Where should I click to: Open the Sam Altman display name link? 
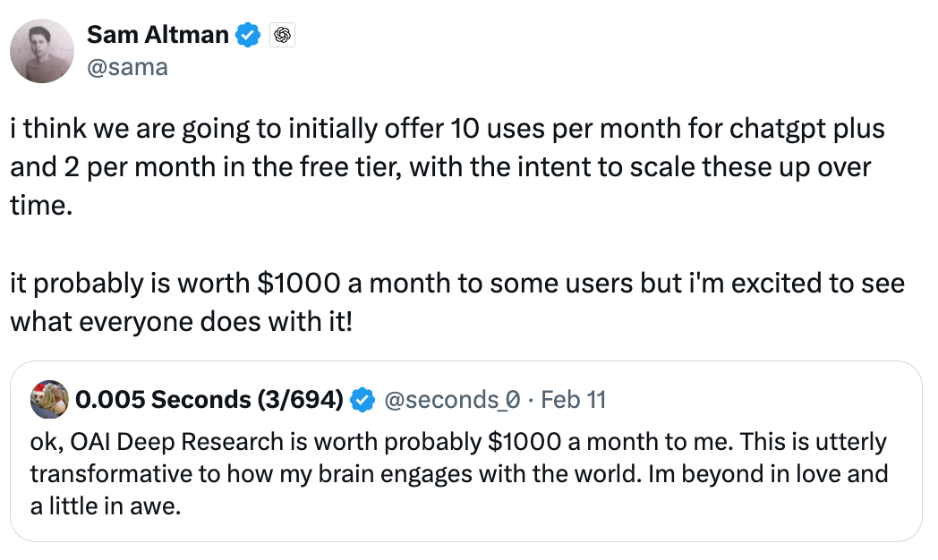158,35
